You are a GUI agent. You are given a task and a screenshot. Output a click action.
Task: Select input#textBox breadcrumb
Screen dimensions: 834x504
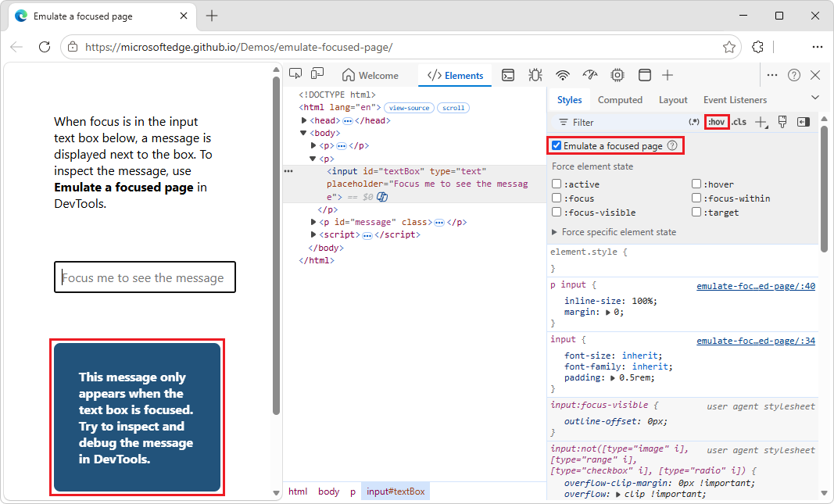[396, 491]
